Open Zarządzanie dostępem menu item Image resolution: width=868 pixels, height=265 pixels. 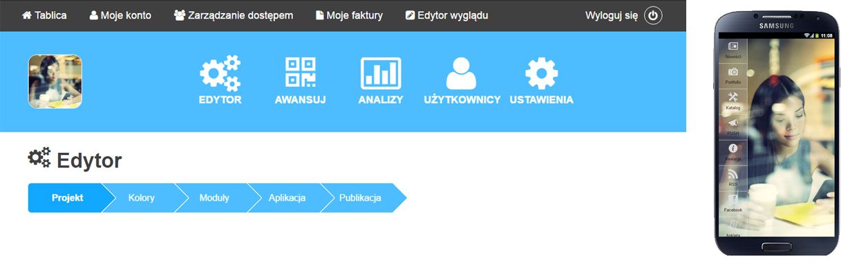[x=234, y=15]
